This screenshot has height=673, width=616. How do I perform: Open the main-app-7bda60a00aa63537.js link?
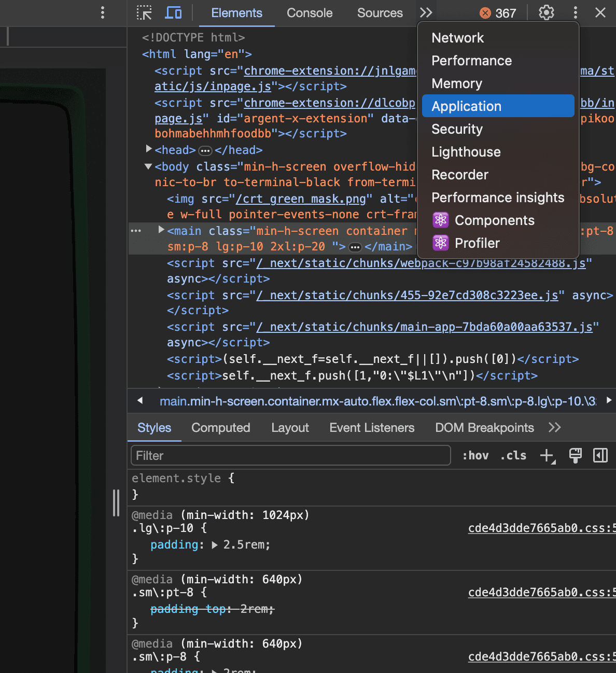tap(425, 327)
